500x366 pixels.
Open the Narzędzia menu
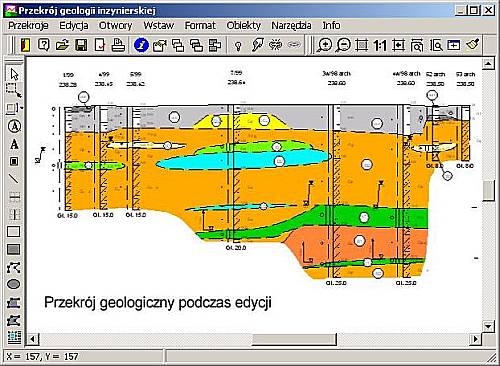coord(291,25)
